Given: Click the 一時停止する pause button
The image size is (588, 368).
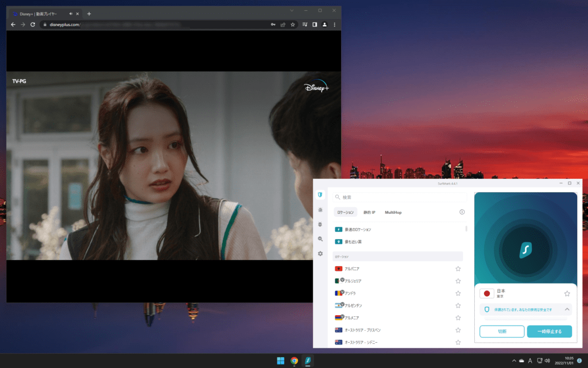Looking at the screenshot, I should point(550,332).
